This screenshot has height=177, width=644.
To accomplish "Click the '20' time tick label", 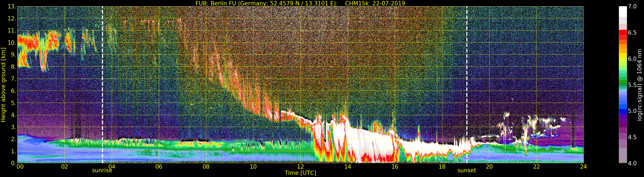I will pyautogui.click(x=489, y=167).
